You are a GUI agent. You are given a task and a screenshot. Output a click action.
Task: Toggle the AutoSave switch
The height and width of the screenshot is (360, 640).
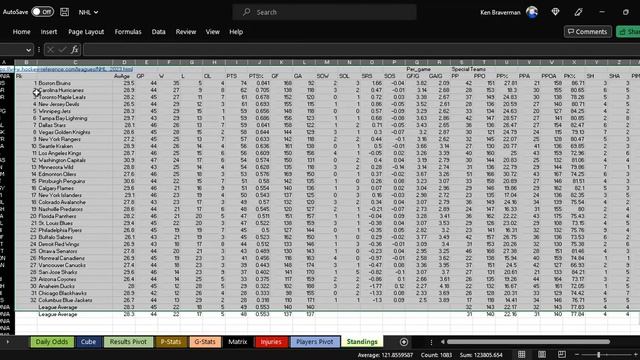[x=42, y=12]
